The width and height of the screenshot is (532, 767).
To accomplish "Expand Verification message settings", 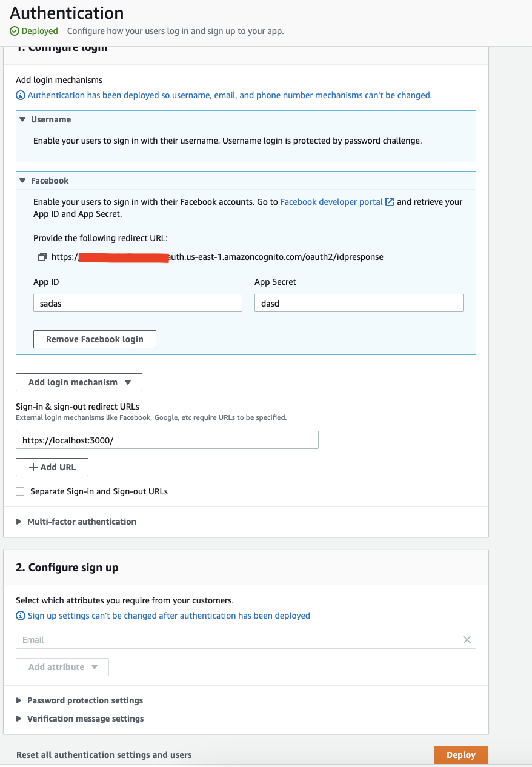I will (20, 719).
